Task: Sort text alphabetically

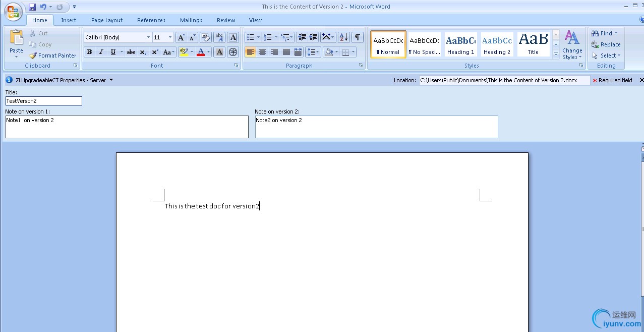Action: coord(344,37)
